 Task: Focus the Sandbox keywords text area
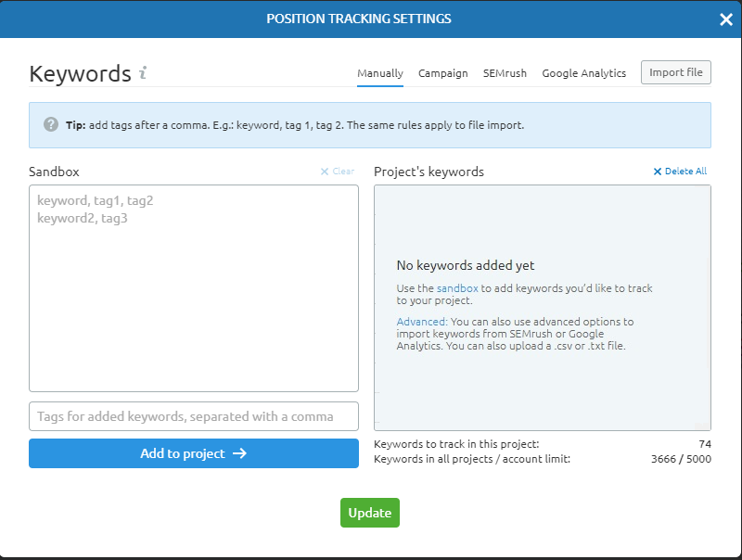(194, 287)
